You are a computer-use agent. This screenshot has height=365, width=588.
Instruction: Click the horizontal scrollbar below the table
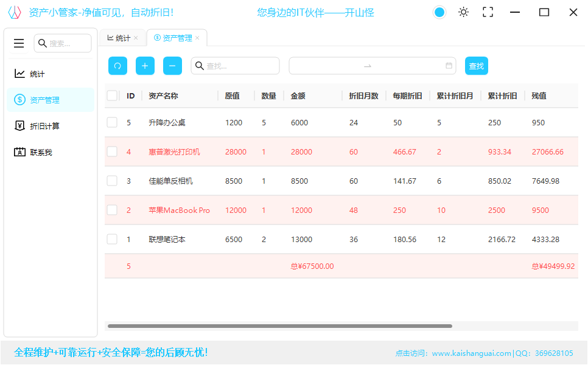pyautogui.click(x=280, y=326)
